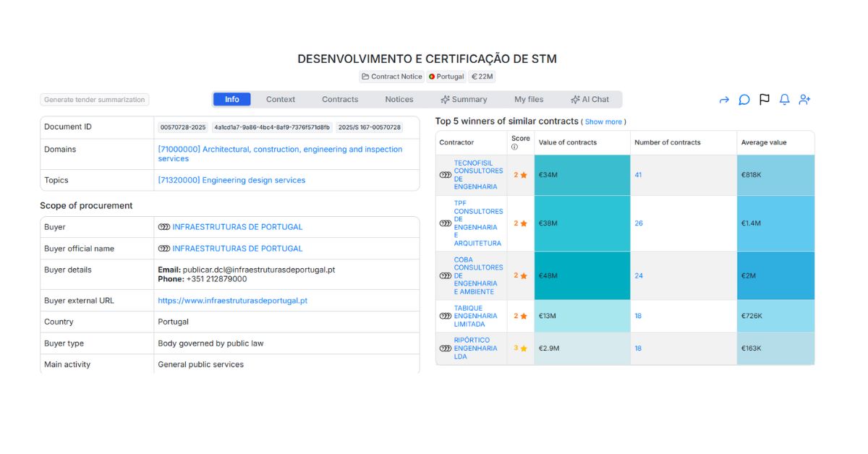This screenshot has height=454, width=868.
Task: Expand list with Show more link
Action: pyautogui.click(x=603, y=122)
